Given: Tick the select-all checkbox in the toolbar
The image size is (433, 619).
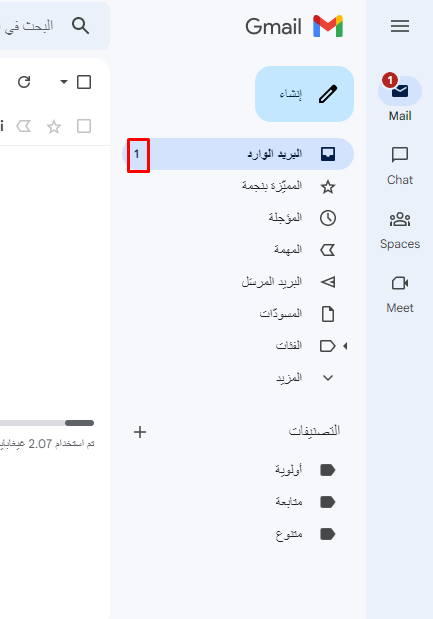Looking at the screenshot, I should click(84, 82).
